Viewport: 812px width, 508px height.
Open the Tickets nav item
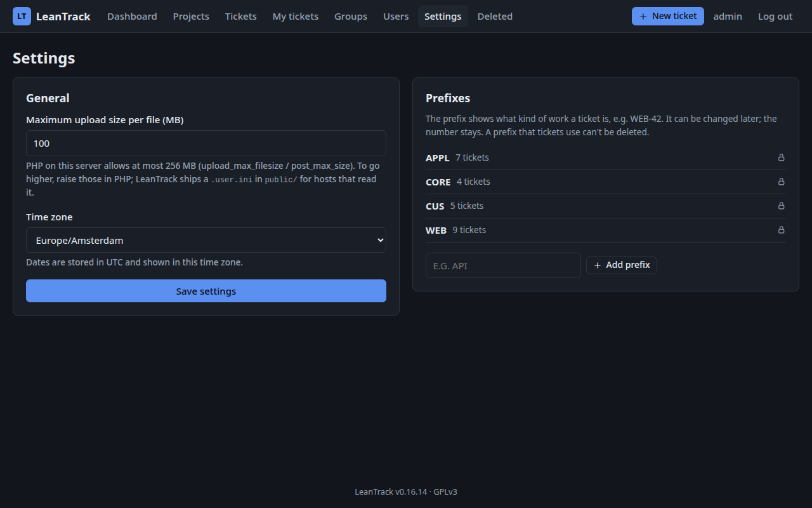click(x=241, y=17)
